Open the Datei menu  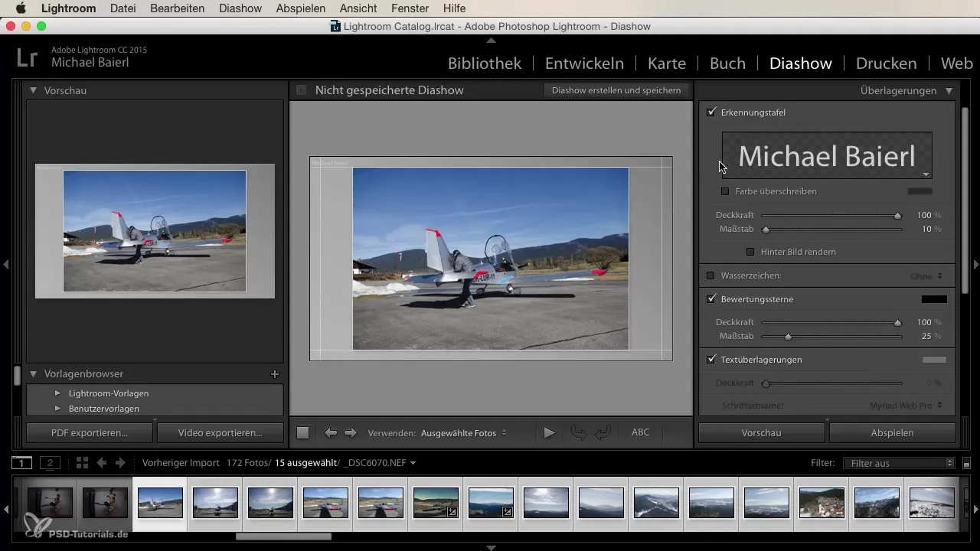[x=123, y=8]
